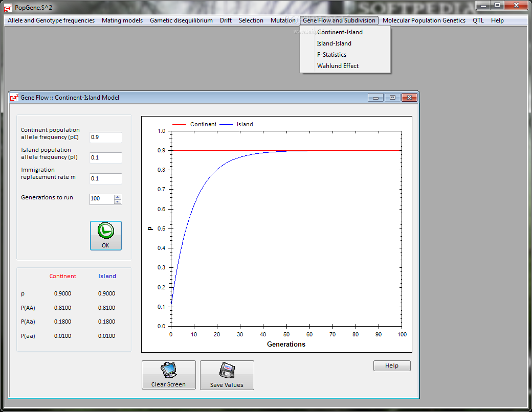Click the blue Island column header
The height and width of the screenshot is (412, 532).
click(107, 276)
